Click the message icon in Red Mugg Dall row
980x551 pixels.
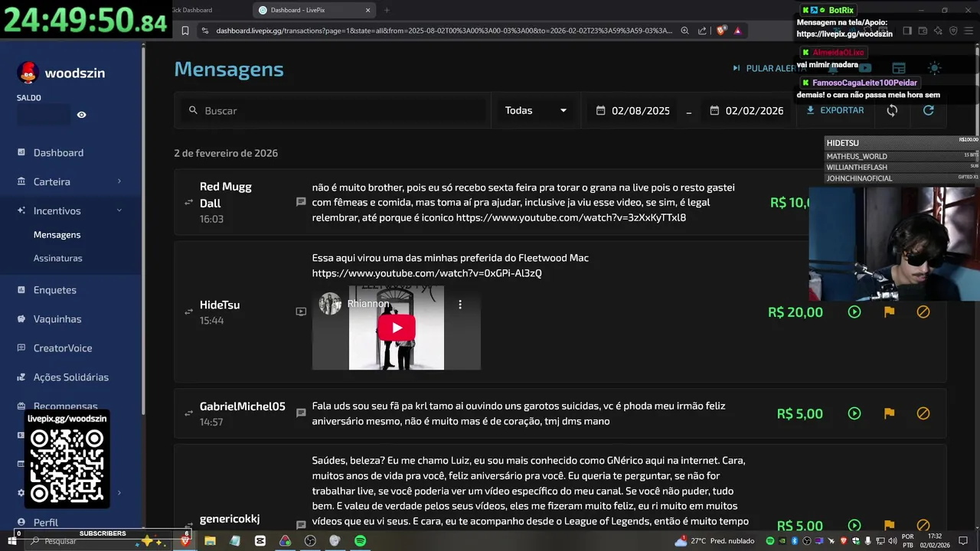pos(301,202)
